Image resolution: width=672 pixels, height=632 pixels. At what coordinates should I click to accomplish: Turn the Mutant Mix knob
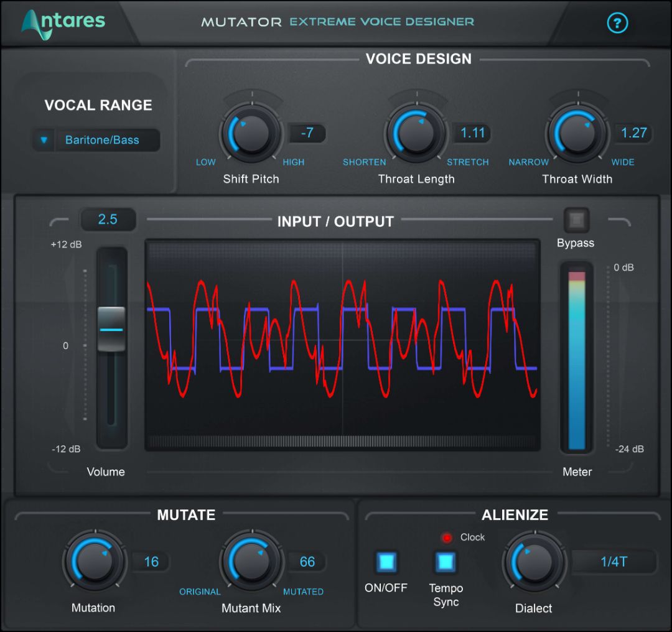point(251,562)
